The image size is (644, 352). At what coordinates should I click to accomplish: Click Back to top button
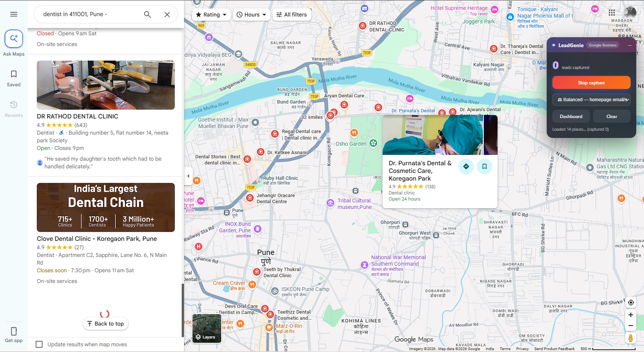point(106,324)
